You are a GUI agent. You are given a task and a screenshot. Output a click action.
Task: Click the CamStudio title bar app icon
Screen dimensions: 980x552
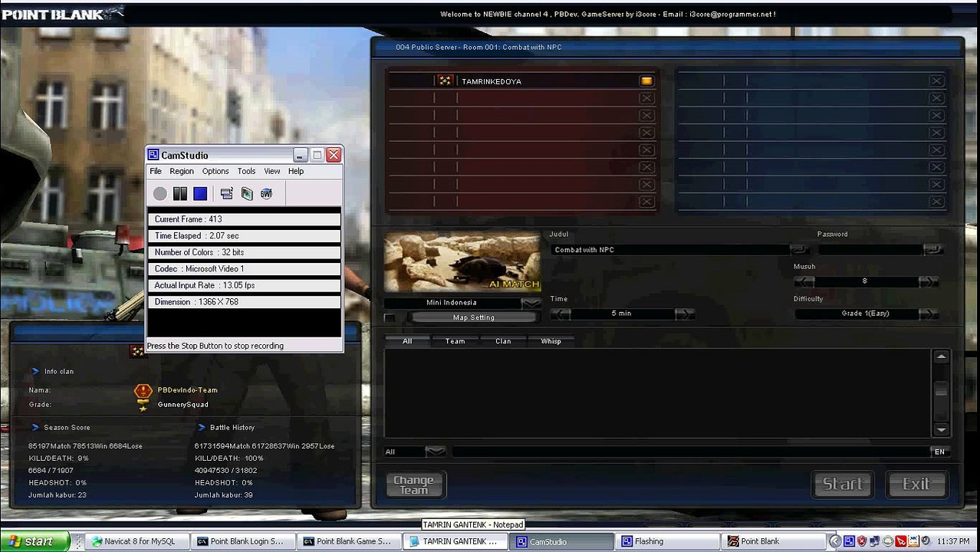click(x=153, y=155)
